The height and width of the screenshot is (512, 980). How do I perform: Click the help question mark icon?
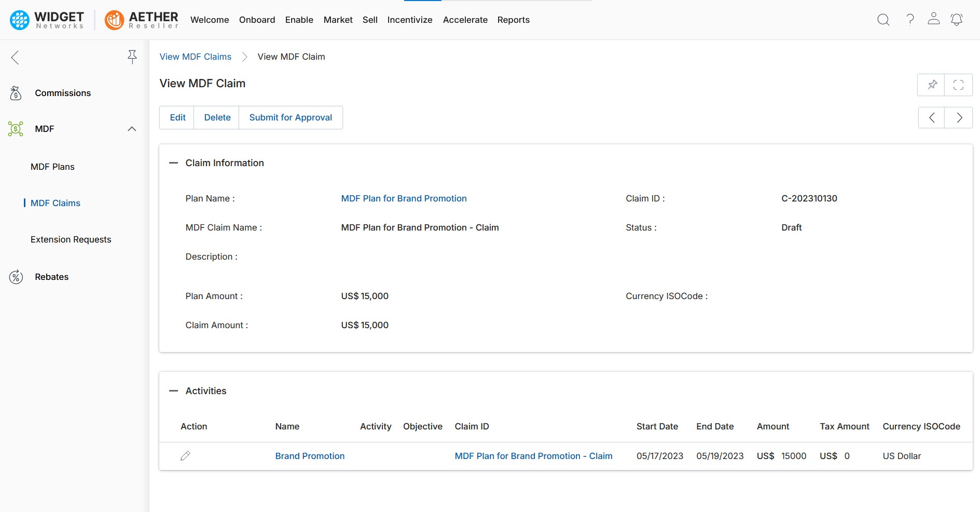point(910,20)
